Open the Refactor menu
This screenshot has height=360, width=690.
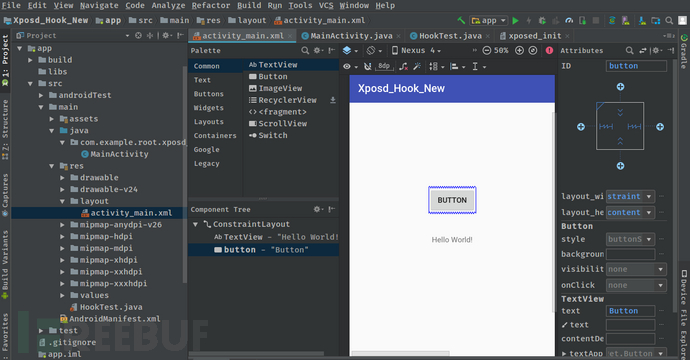point(211,5)
